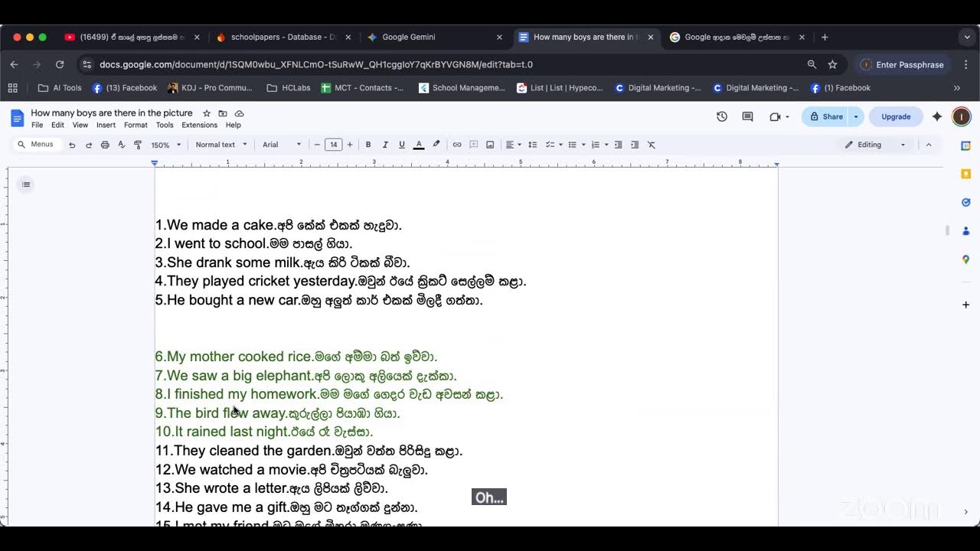Open Google account avatar
The image size is (980, 551).
[x=961, y=116]
